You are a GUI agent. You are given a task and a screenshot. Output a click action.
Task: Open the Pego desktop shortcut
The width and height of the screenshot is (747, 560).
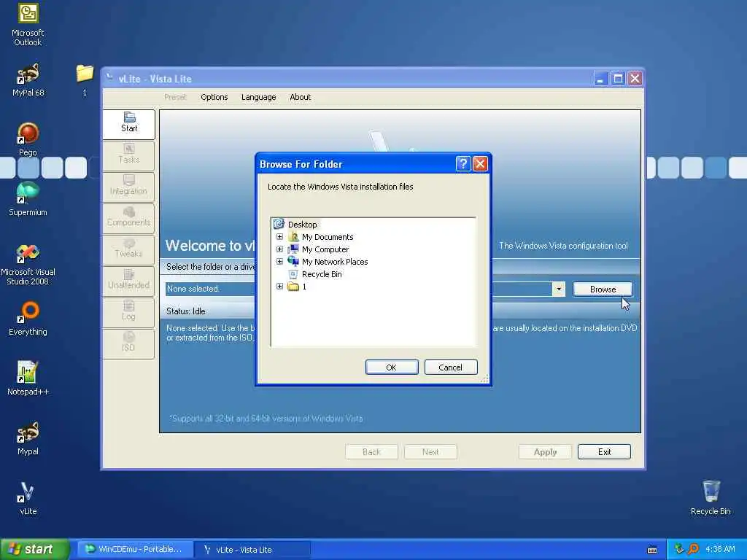28,139
